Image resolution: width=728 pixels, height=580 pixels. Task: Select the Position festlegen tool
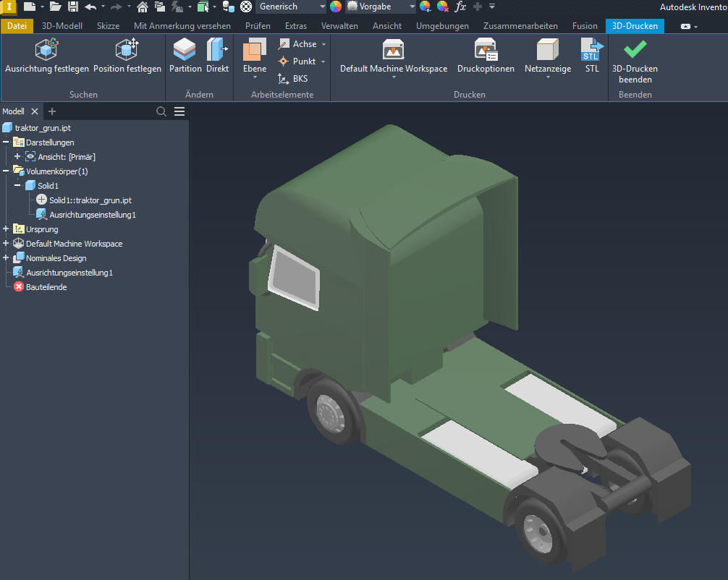[x=127, y=57]
